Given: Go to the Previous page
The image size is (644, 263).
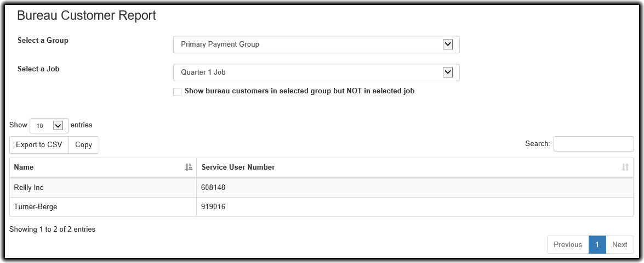Looking at the screenshot, I should [x=567, y=245].
